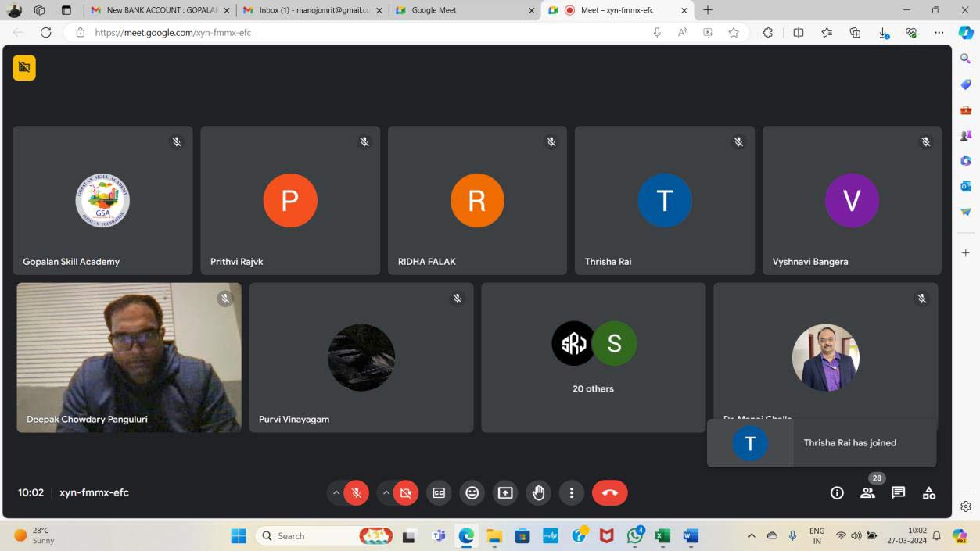Open the emoji reactions panel

point(472,492)
